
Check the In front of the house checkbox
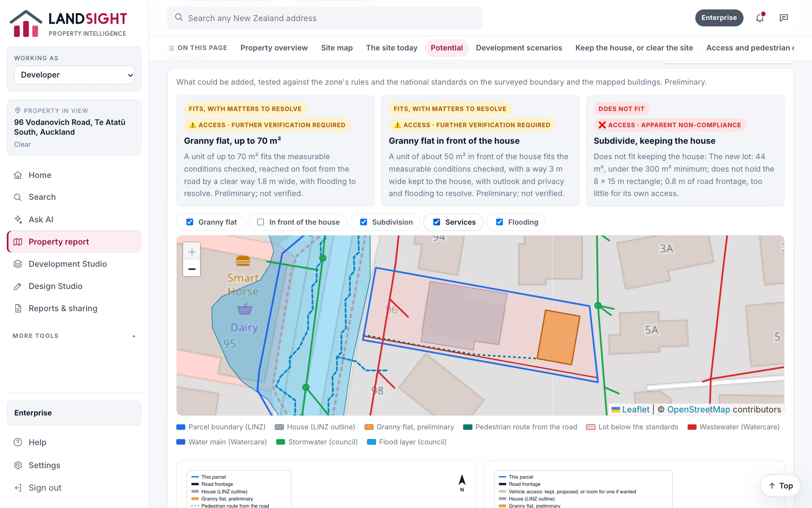tap(261, 222)
